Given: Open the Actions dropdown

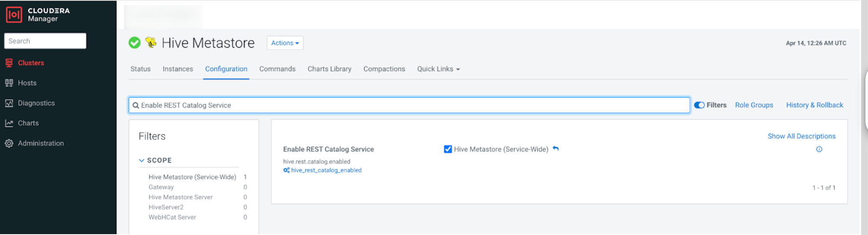Looking at the screenshot, I should click(285, 43).
